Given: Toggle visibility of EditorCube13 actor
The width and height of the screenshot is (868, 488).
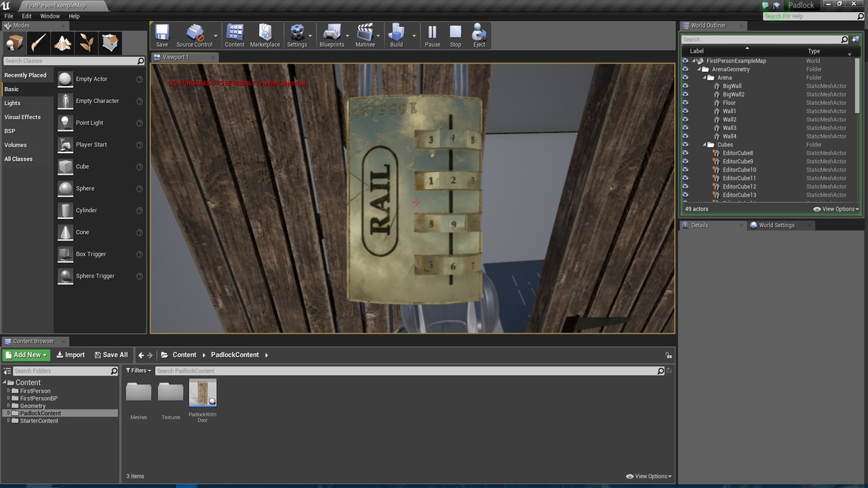Looking at the screenshot, I should (x=685, y=195).
